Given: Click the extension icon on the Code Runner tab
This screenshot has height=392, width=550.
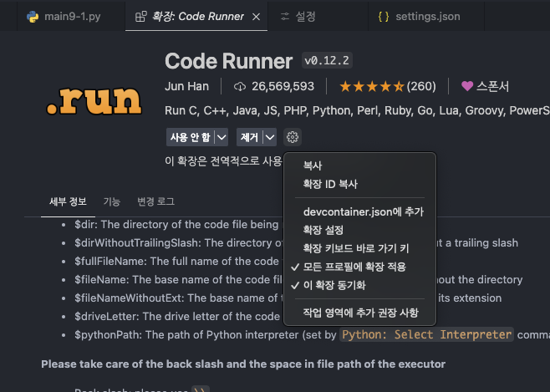Looking at the screenshot, I should click(x=141, y=17).
